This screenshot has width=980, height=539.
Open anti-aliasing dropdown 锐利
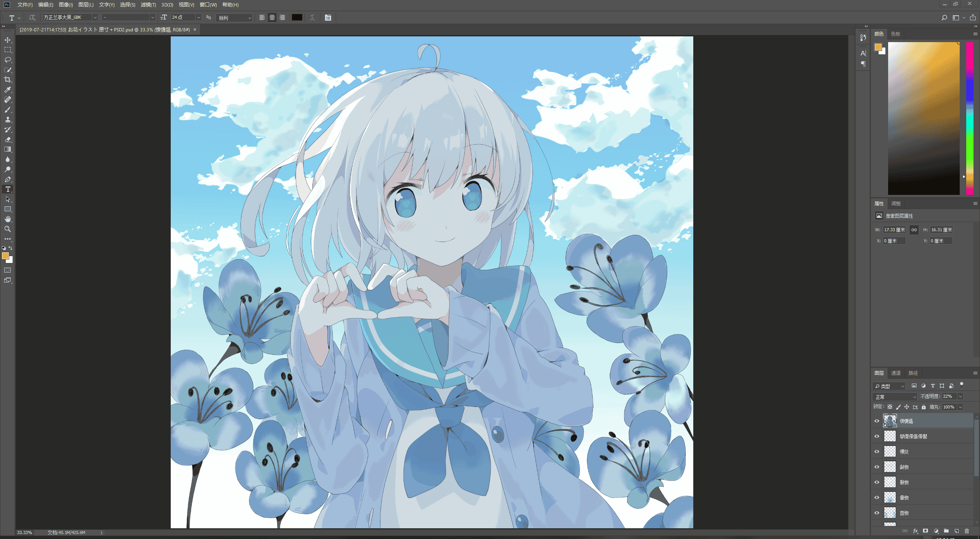[x=234, y=18]
